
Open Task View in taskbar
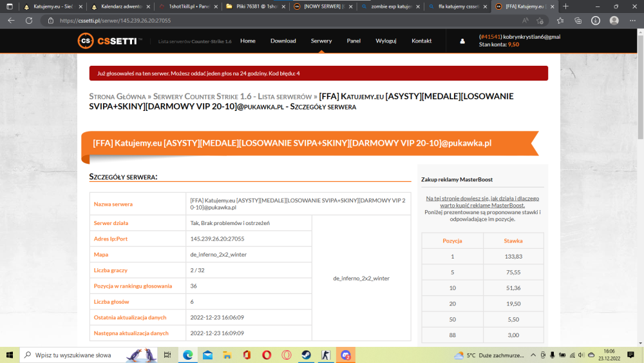pos(167,355)
